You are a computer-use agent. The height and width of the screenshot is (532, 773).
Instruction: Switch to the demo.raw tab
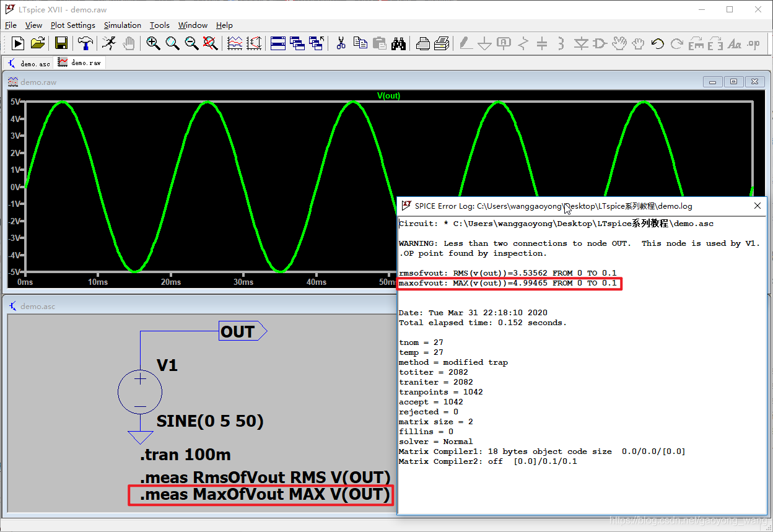[x=80, y=63]
